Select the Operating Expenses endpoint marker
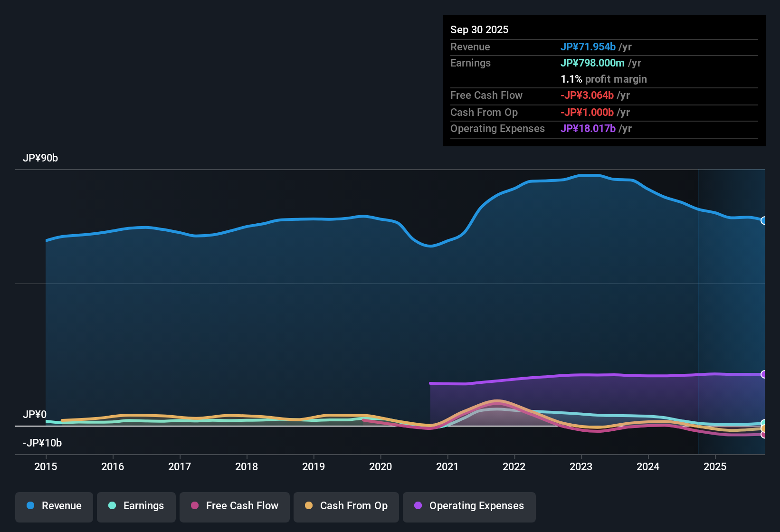The width and height of the screenshot is (780, 532). [764, 375]
